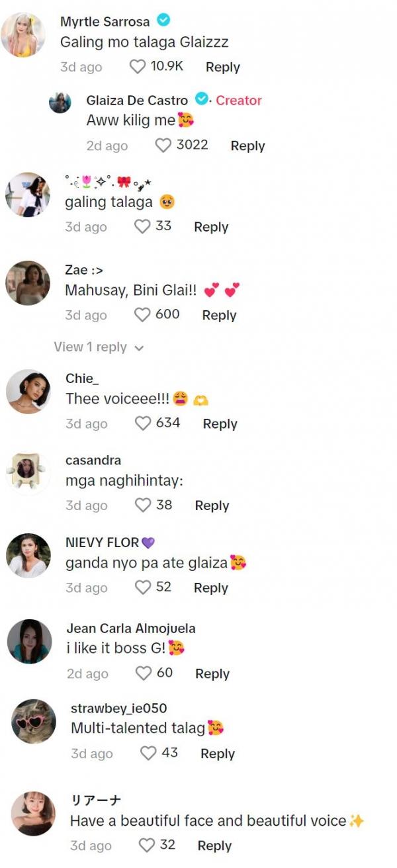Image resolution: width=397 pixels, height=868 pixels.
Task: Reply to Glaiza De Castro's "Aww kilig me"
Action: point(247,146)
